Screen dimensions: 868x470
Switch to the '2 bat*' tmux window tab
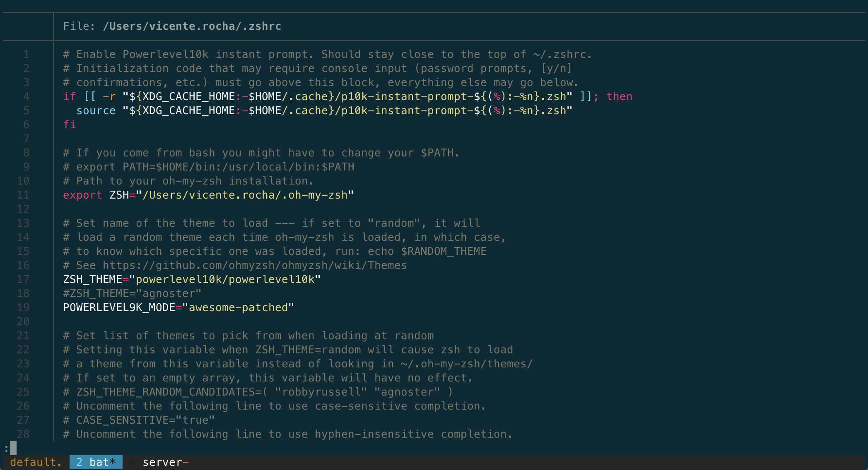(96, 462)
